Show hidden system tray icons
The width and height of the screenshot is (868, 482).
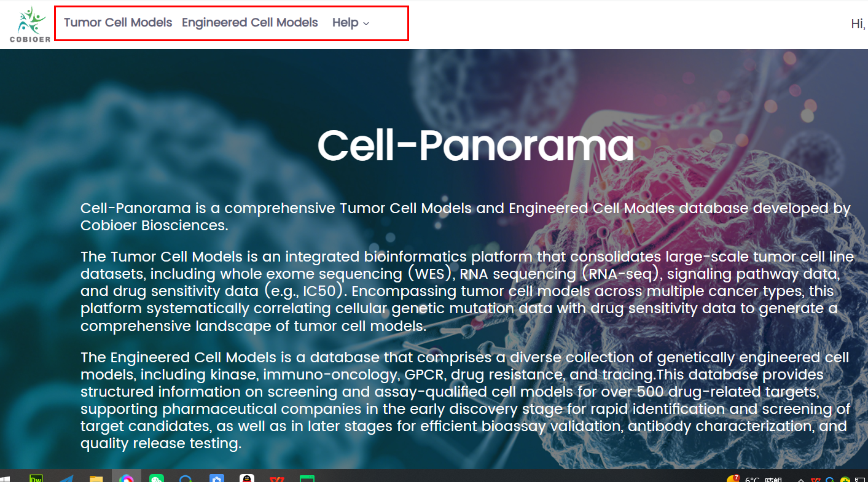click(x=802, y=479)
